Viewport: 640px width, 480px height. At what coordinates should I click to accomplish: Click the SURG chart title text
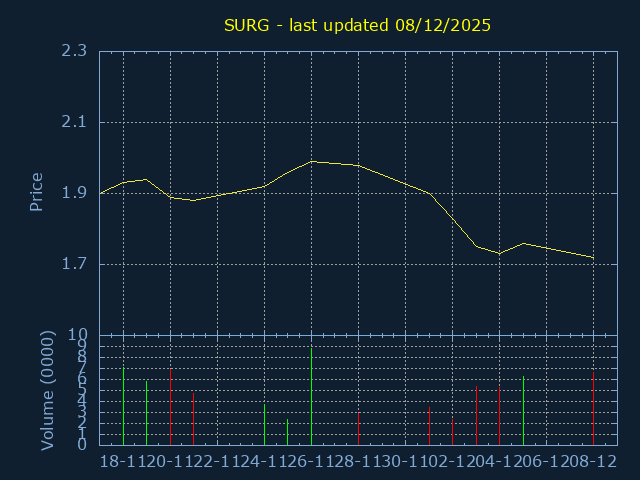(x=357, y=25)
